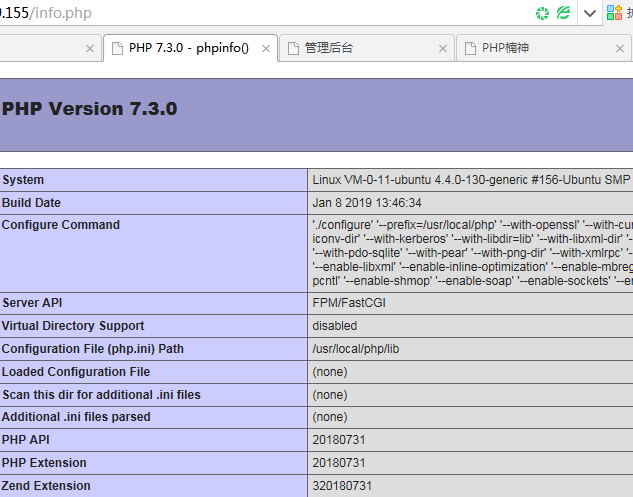Viewport: 633px width, 497px height.
Task: Click Additional .ini files parsed label
Action: pos(76,417)
